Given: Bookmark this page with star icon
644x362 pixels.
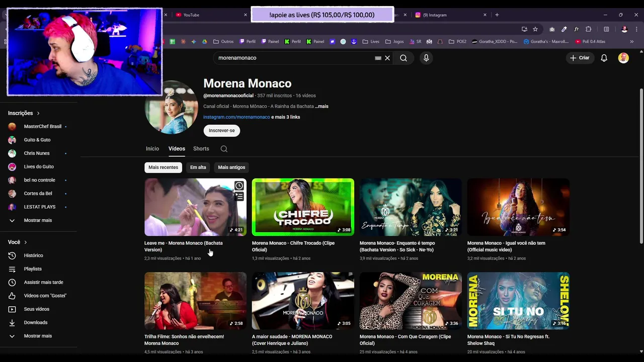Looking at the screenshot, I should [535, 29].
